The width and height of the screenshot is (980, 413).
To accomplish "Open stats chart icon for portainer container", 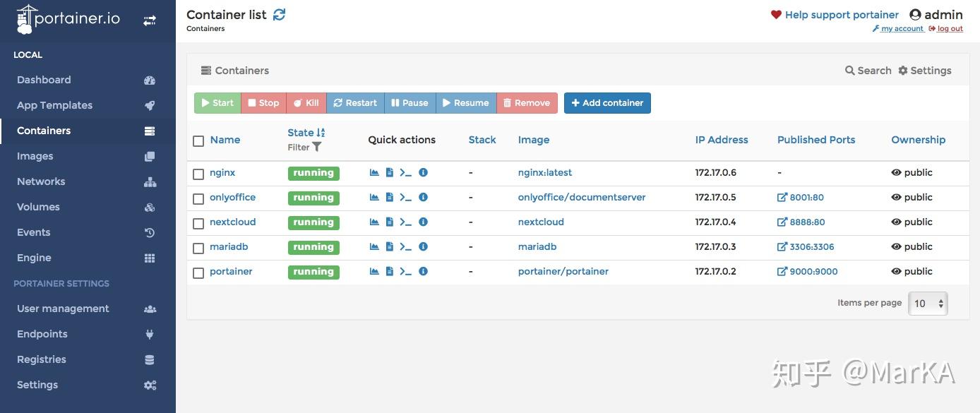I will 374,271.
